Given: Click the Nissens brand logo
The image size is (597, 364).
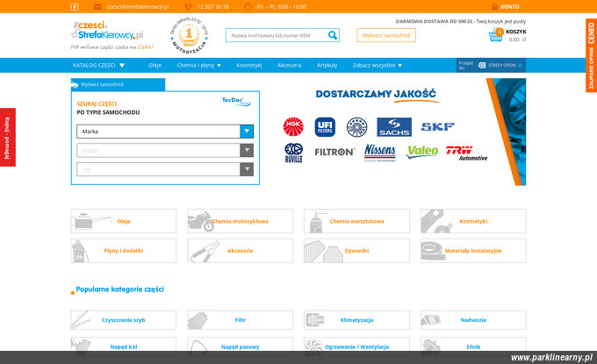Looking at the screenshot, I should pos(380,153).
